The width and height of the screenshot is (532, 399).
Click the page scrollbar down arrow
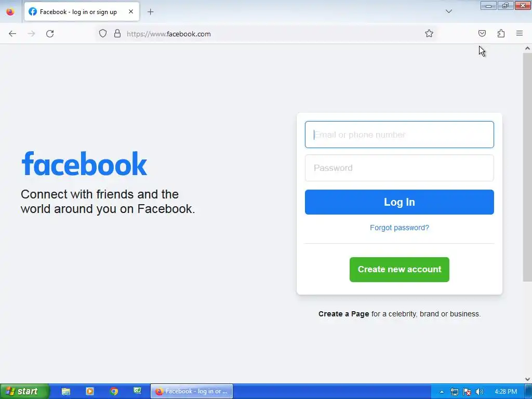pos(527,379)
